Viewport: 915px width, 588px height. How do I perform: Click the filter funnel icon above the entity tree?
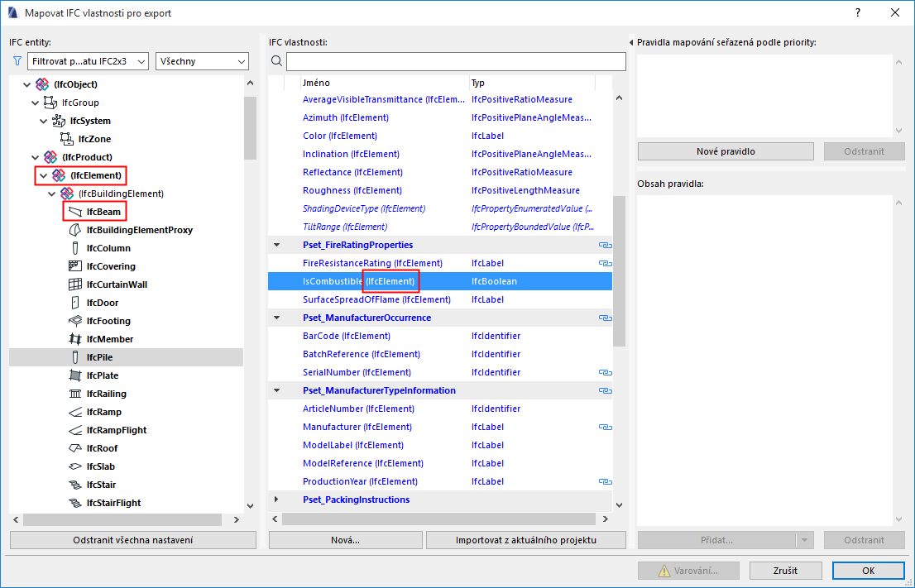click(17, 60)
